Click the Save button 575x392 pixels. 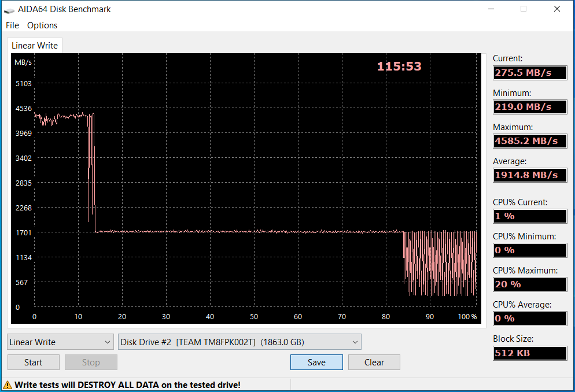[316, 363]
